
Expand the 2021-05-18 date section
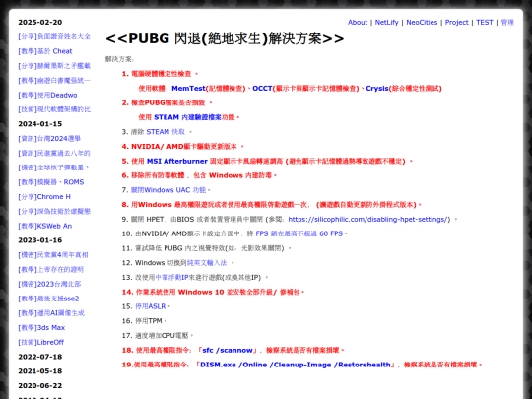point(40,371)
